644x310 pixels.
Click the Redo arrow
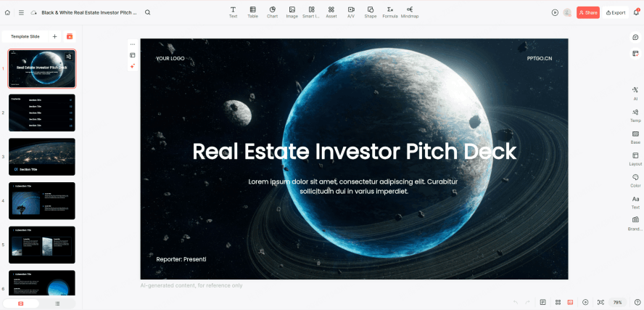pos(527,302)
